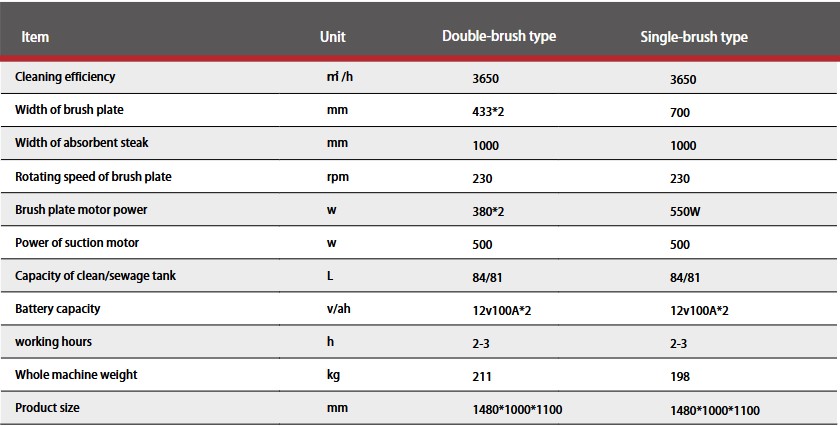Click the working hours row label
The height and width of the screenshot is (426, 840).
pos(53,342)
